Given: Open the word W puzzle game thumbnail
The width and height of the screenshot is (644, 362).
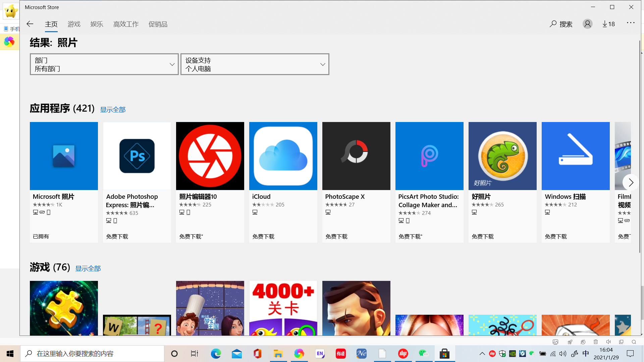Looking at the screenshot, I should pyautogui.click(x=137, y=325).
